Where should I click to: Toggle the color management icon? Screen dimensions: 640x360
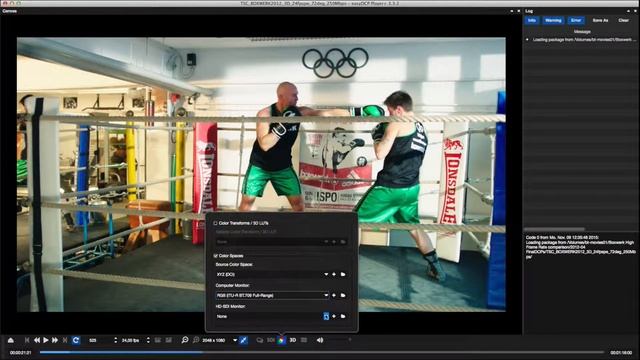click(x=282, y=340)
